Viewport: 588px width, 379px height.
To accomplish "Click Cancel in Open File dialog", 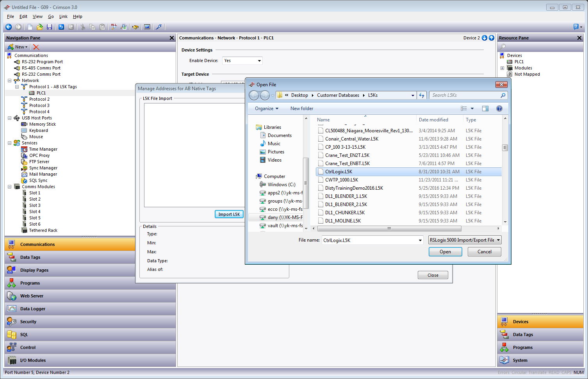I will coord(485,252).
